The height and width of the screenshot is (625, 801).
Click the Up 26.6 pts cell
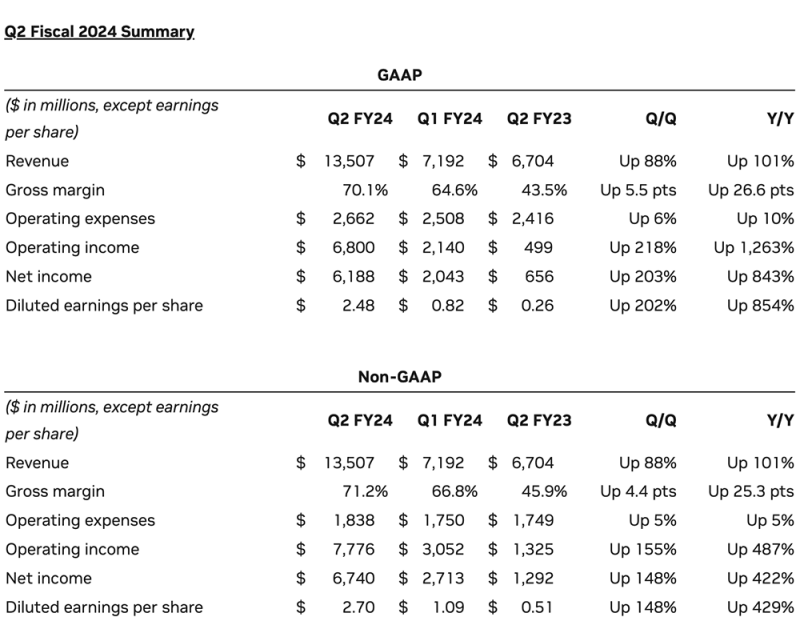750,190
